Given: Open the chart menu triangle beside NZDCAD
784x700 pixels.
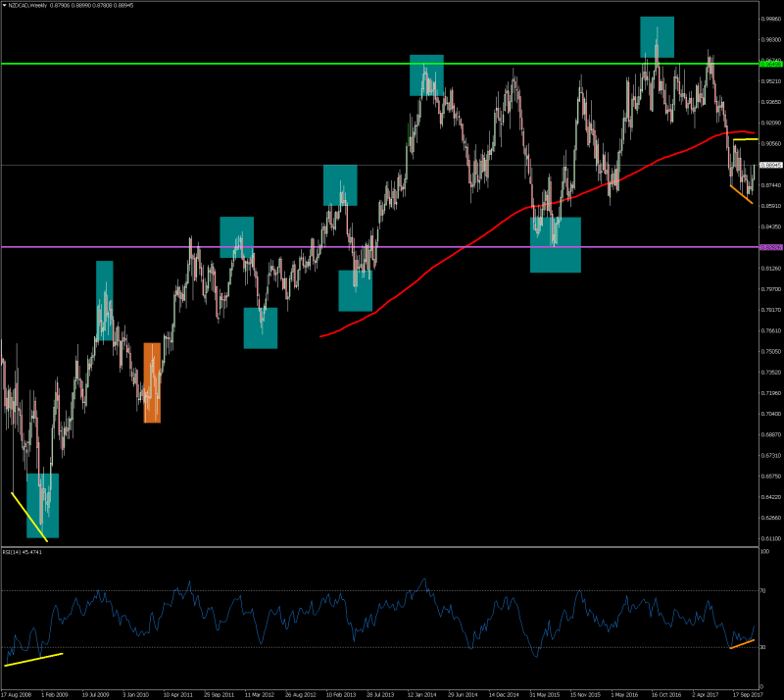Looking at the screenshot, I should click(x=6, y=6).
